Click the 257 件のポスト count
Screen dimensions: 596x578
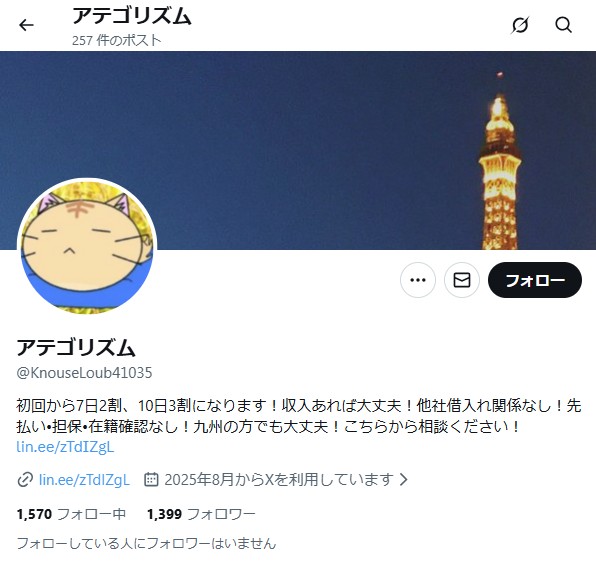(x=117, y=40)
